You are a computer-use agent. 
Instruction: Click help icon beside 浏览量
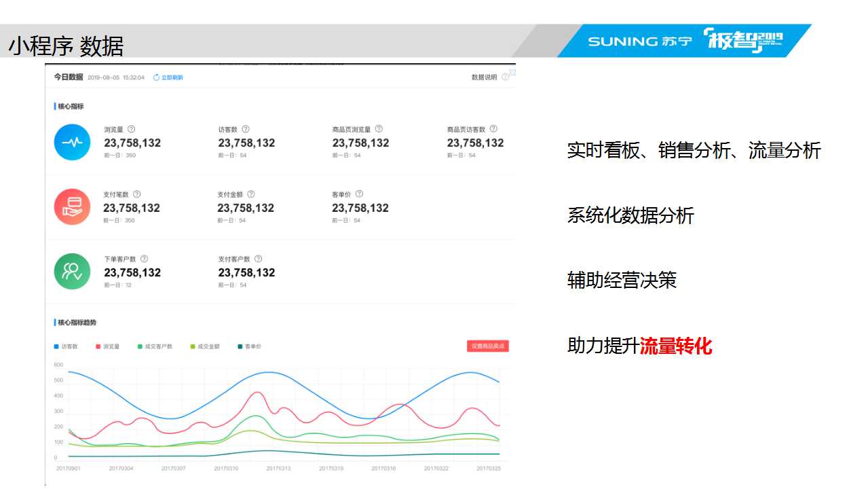tap(132, 129)
